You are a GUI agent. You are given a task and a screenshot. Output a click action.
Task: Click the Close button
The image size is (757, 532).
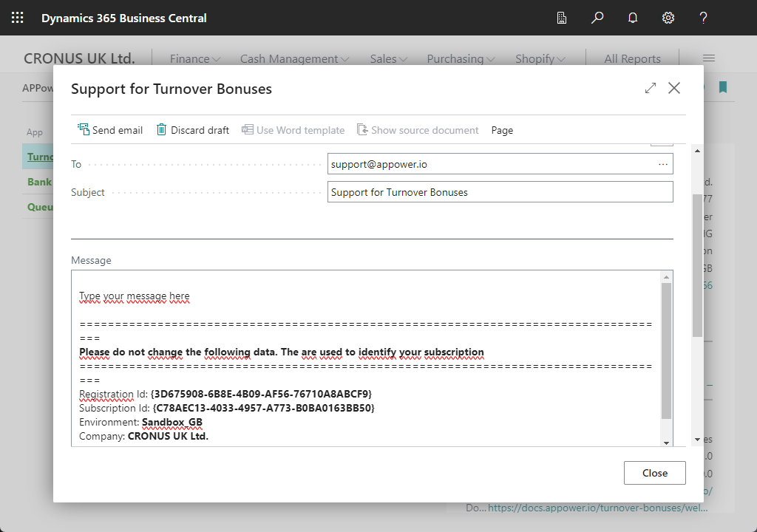pyautogui.click(x=654, y=473)
